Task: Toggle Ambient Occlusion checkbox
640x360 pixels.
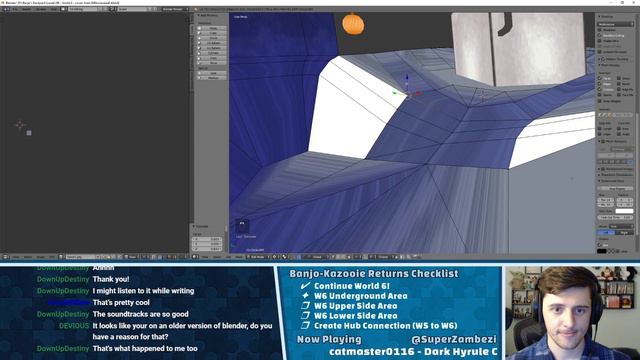Action: click(600, 52)
